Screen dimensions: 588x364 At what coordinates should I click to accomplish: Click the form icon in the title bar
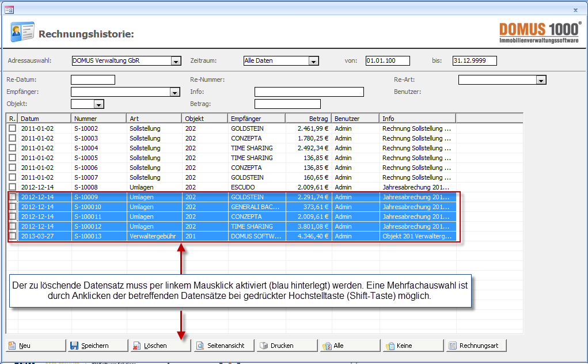tap(9, 10)
